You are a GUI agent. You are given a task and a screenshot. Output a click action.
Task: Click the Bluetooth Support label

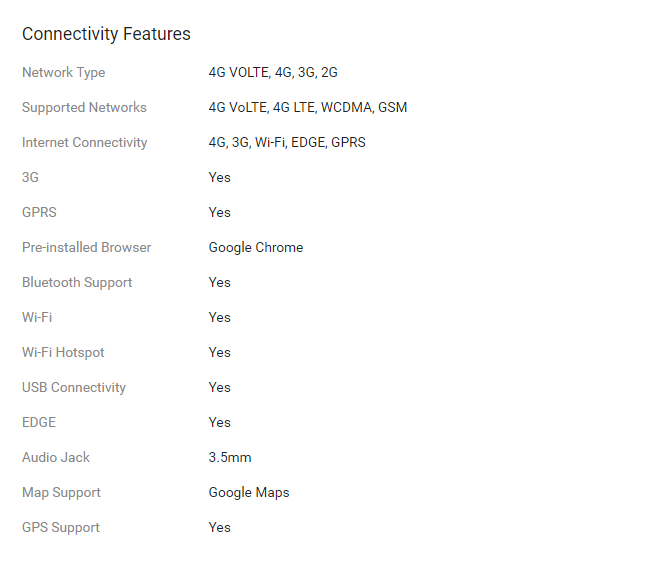77,283
